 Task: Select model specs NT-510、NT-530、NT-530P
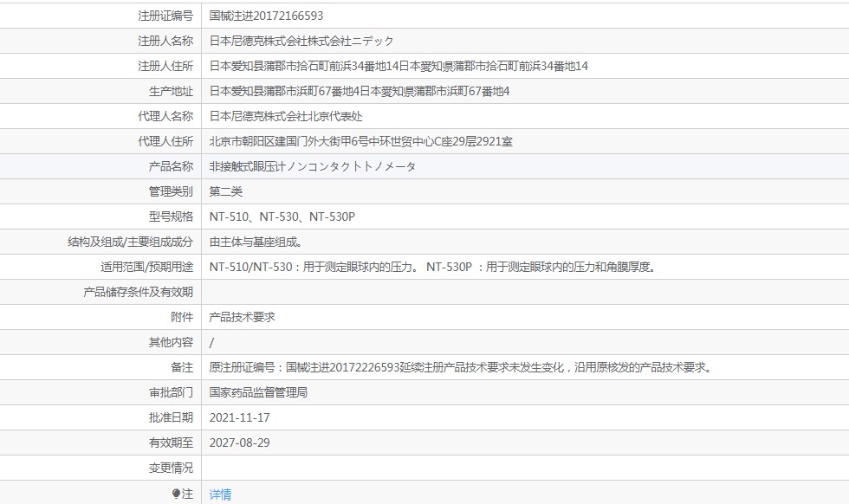tap(282, 216)
